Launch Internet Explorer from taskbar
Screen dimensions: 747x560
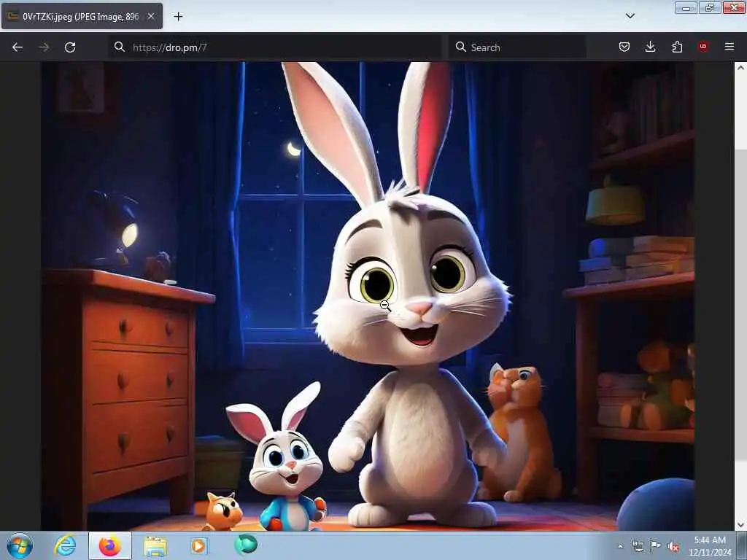click(65, 545)
